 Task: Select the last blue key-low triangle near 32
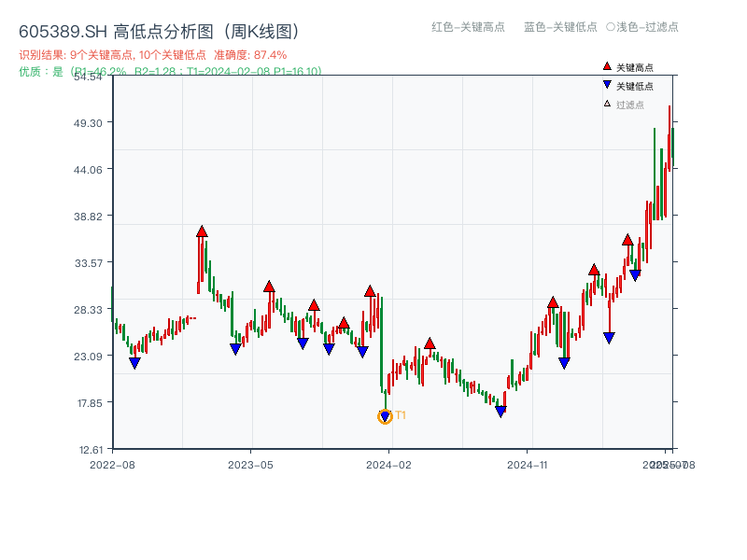(635, 275)
